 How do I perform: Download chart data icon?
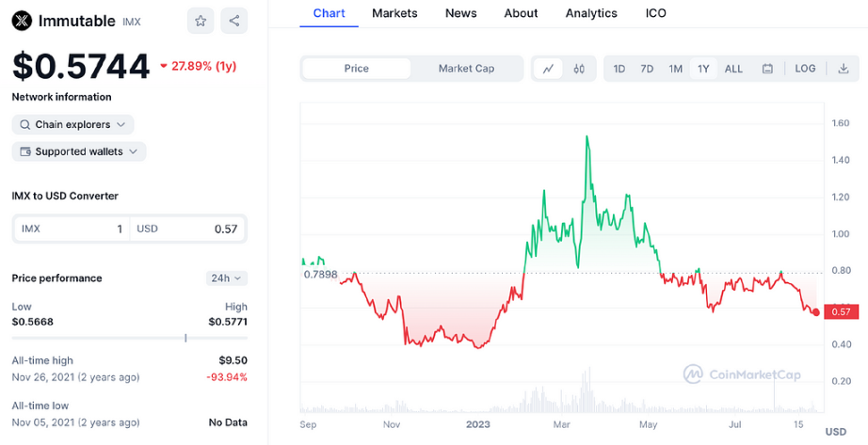[x=844, y=69]
